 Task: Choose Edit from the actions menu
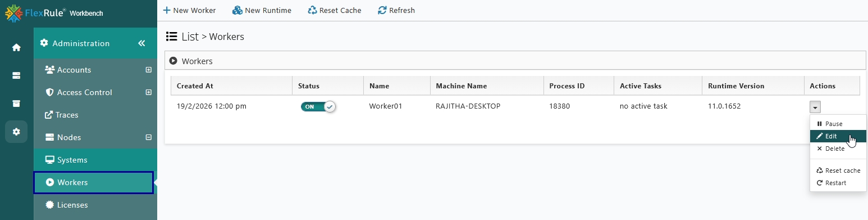838,136
